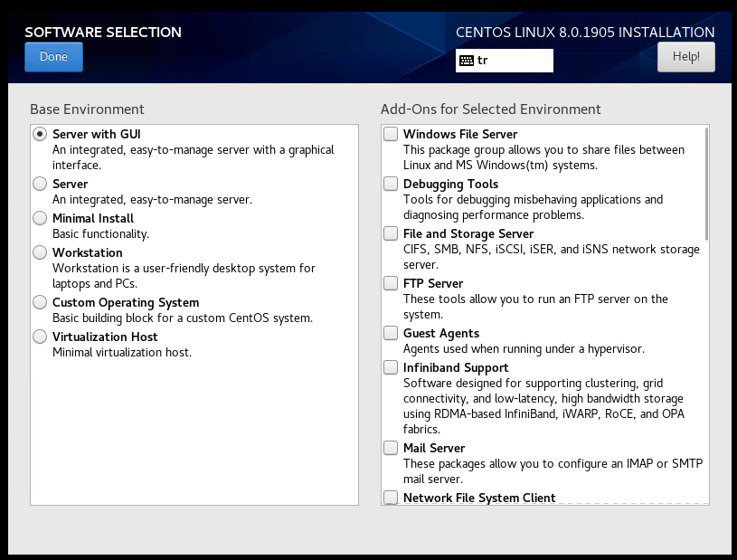Tick File and Storage Server checkbox

click(x=391, y=233)
